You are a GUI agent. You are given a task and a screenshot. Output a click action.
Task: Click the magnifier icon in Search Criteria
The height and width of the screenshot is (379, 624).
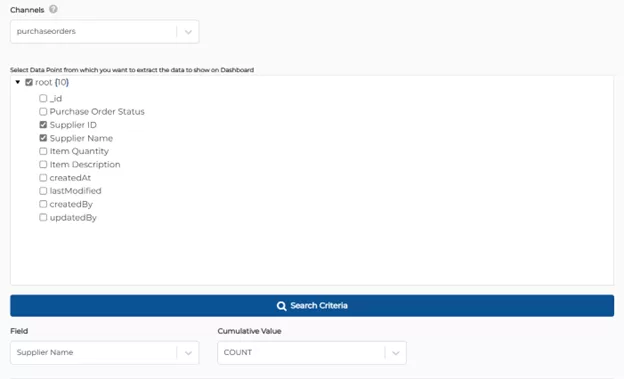(x=281, y=306)
